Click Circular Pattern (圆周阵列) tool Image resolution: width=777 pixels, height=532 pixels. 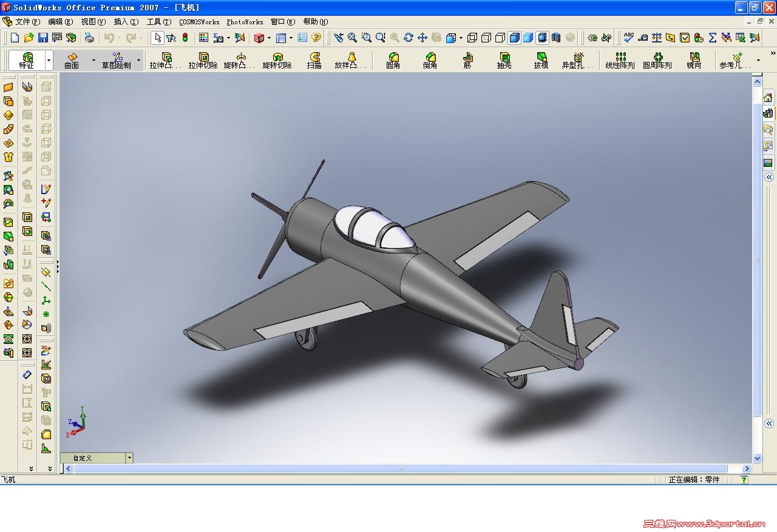pyautogui.click(x=657, y=60)
